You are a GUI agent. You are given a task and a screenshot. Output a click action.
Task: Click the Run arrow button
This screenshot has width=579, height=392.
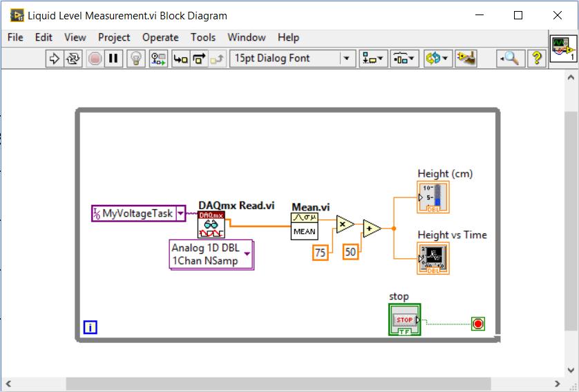[55, 58]
